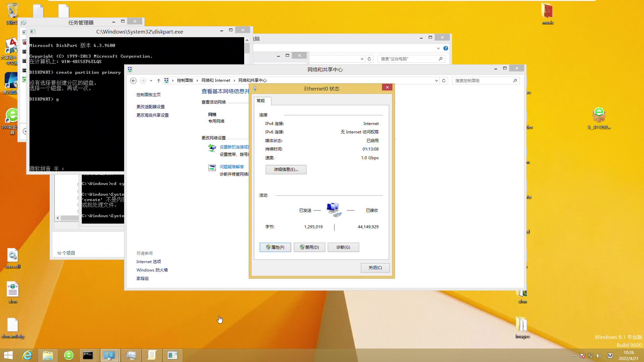644x362 pixels.
Task: Open 360 browser from taskbar
Action: [x=69, y=355]
